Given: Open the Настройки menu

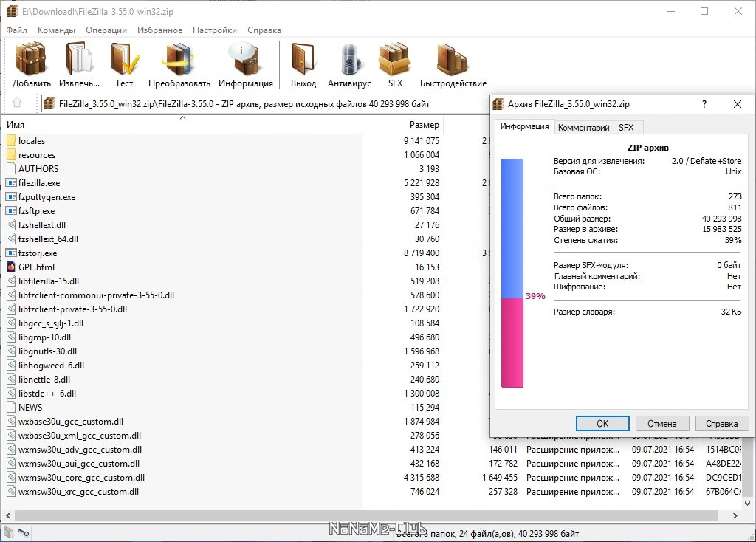Looking at the screenshot, I should (215, 30).
